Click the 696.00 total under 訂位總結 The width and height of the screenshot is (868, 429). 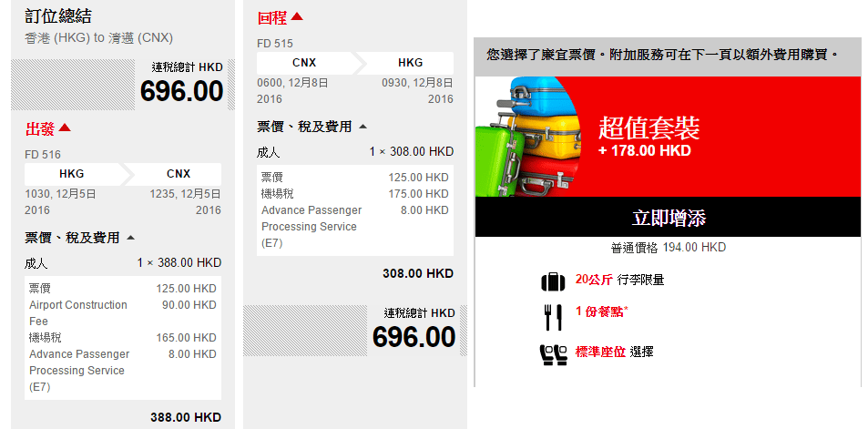click(x=181, y=91)
